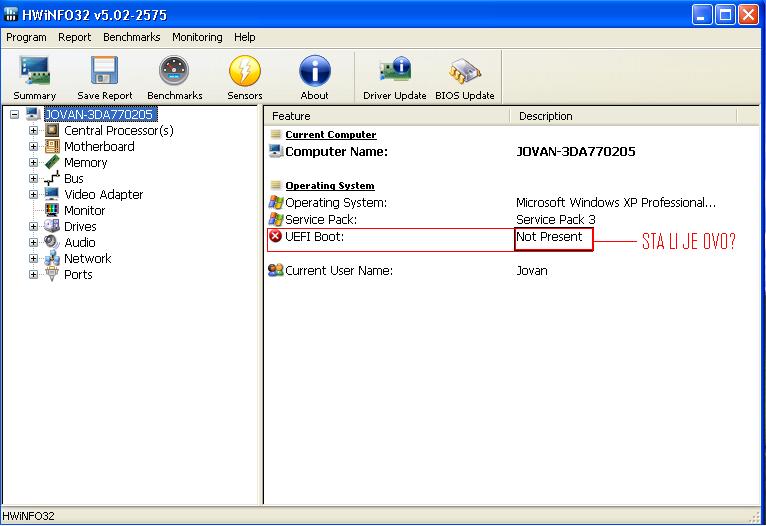
Task: Open the Program menu
Action: 26,37
